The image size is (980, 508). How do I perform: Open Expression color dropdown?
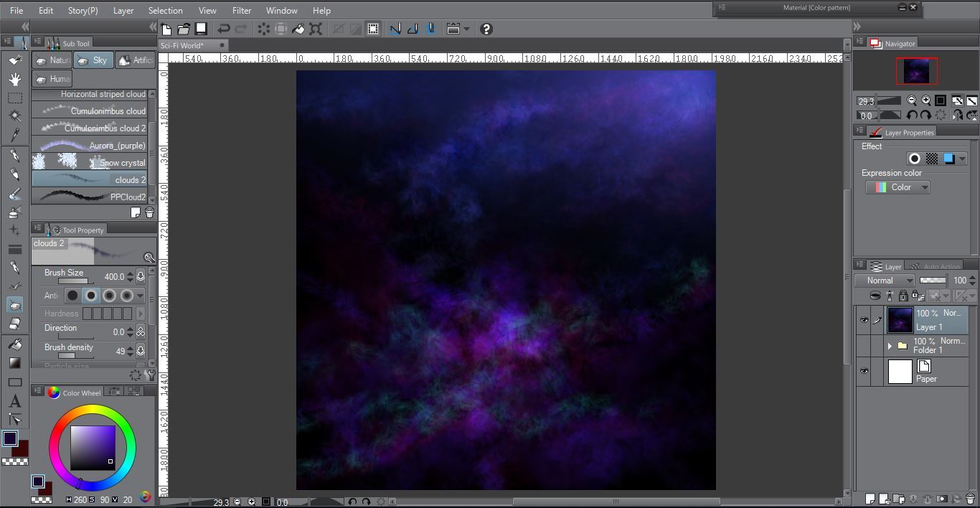click(897, 187)
